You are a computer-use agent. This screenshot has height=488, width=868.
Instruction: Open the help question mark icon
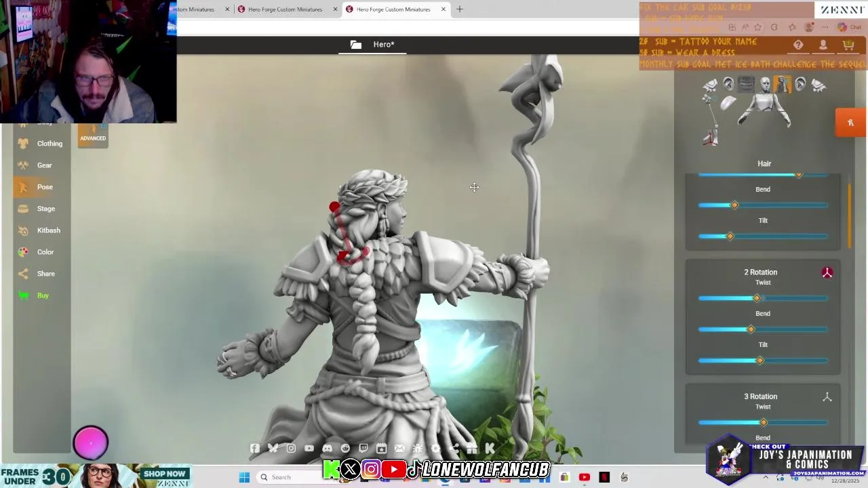pyautogui.click(x=798, y=45)
